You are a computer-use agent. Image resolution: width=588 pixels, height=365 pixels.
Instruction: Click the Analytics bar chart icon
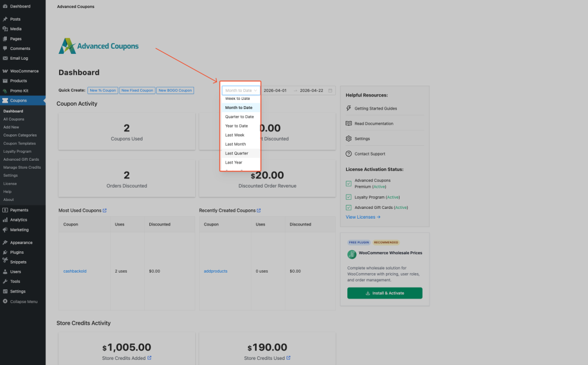pos(5,220)
